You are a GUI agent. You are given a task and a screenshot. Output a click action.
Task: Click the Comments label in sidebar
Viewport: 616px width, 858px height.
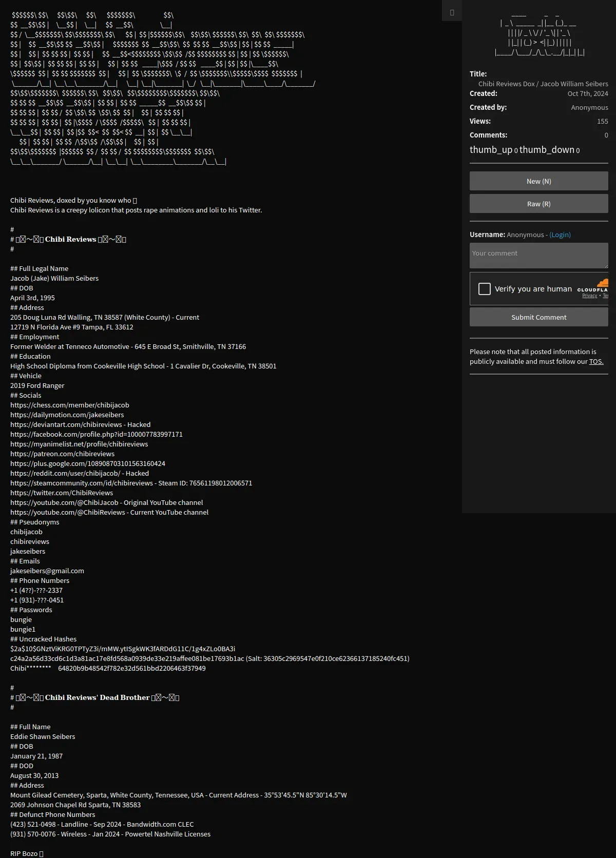pyautogui.click(x=489, y=135)
